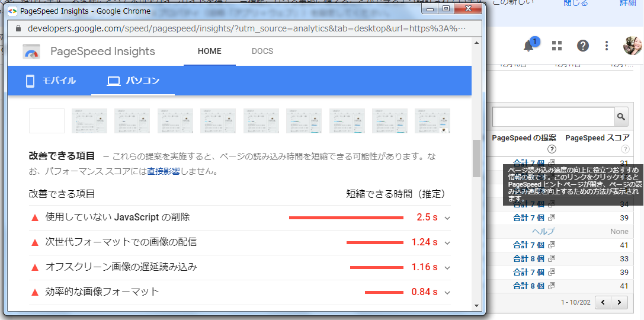Open the Google apps grid icon
This screenshot has width=644, height=320.
tap(556, 46)
